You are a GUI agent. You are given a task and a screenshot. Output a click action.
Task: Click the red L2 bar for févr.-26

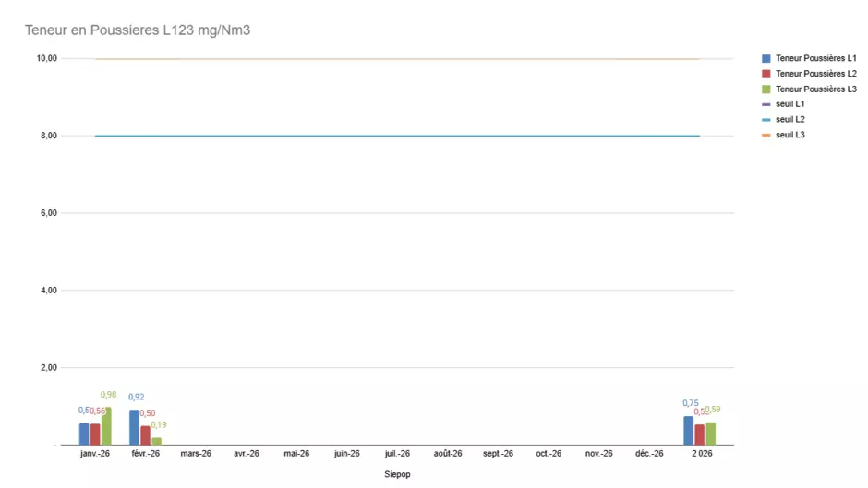(x=145, y=435)
